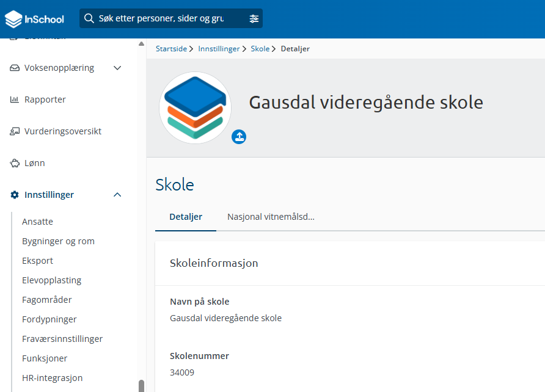Open Ansatte settings
The height and width of the screenshot is (392, 545).
coord(37,222)
